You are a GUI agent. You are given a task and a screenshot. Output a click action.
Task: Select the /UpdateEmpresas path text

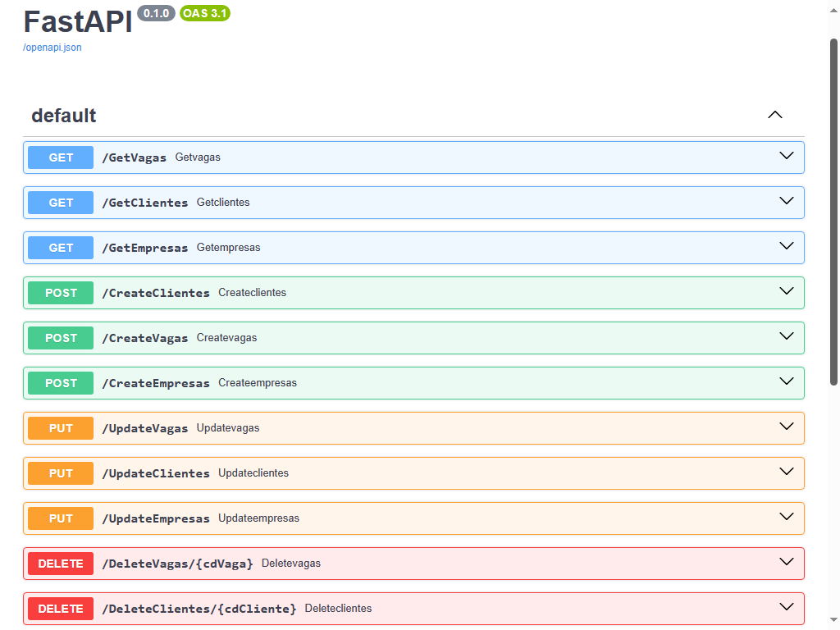point(155,518)
